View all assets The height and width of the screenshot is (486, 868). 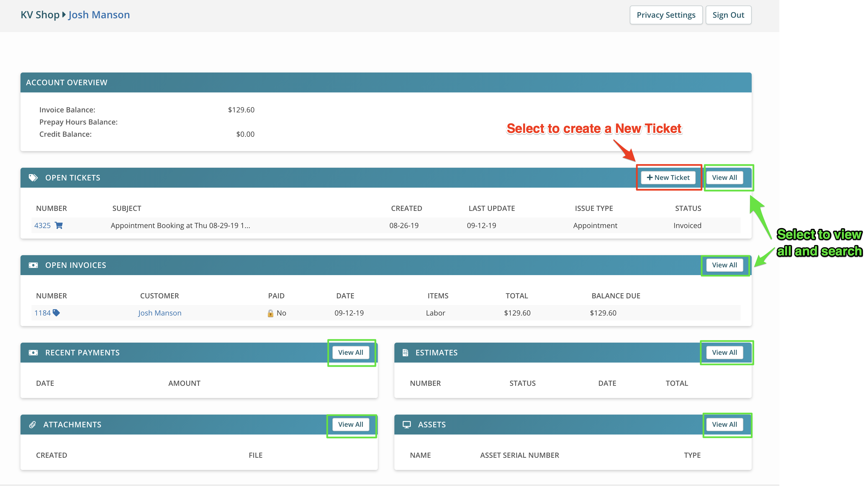pyautogui.click(x=724, y=424)
